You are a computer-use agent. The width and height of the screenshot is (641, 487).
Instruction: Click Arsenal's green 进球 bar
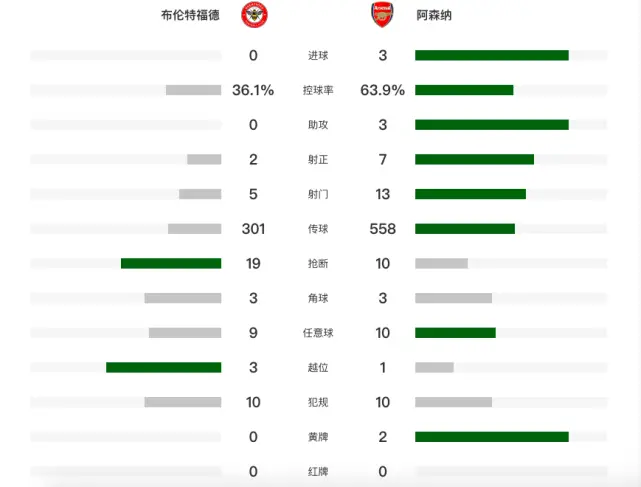click(492, 55)
